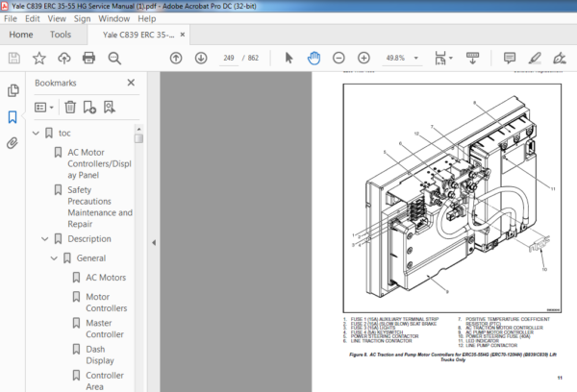Image resolution: width=577 pixels, height=392 pixels.
Task: Open the Help menu
Action: (147, 19)
